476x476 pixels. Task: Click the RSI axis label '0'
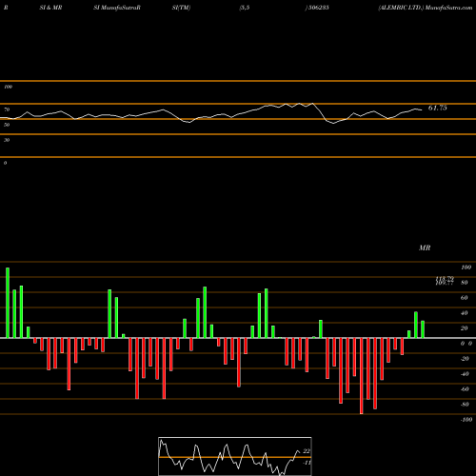tap(5, 163)
